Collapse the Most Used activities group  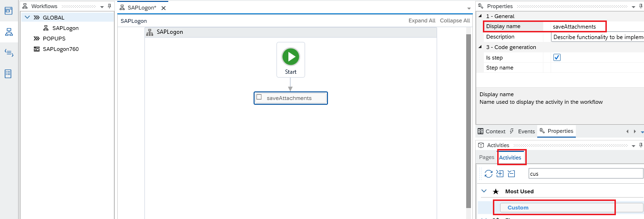point(484,191)
